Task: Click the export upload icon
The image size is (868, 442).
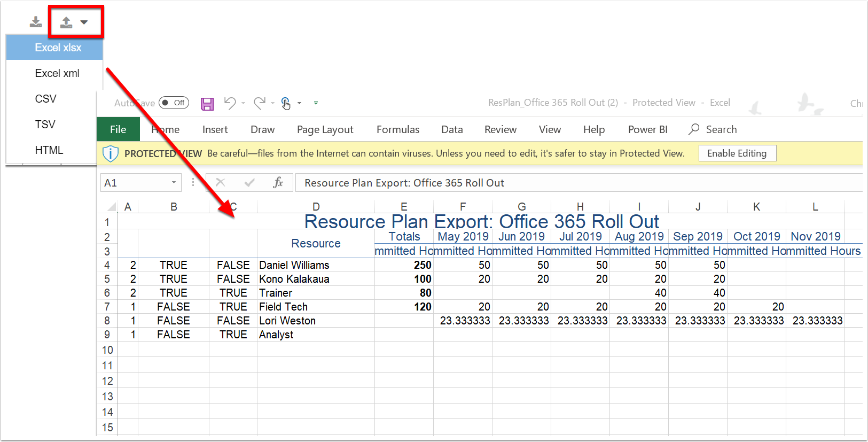Action: (66, 22)
